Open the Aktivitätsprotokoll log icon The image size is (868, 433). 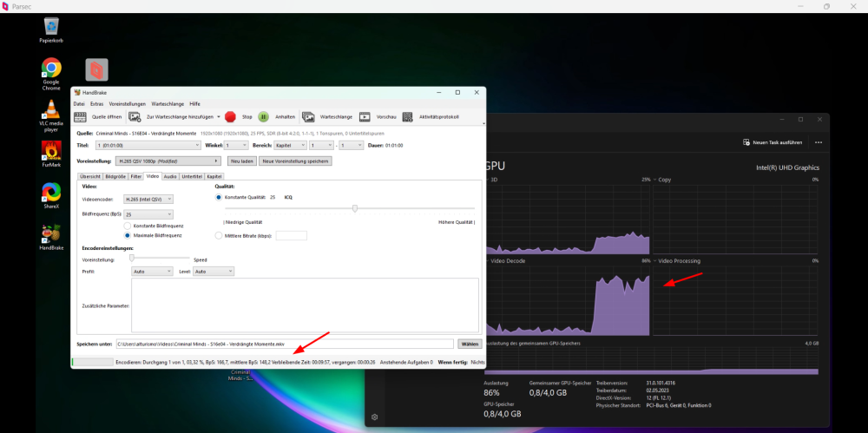coord(407,117)
